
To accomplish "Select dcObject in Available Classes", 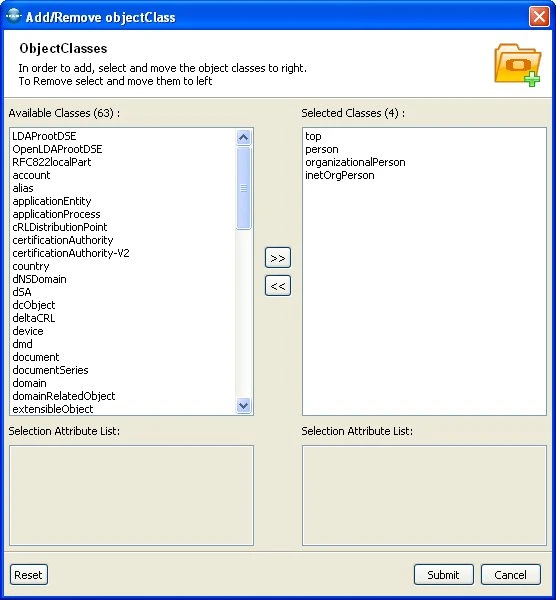I will pos(34,305).
